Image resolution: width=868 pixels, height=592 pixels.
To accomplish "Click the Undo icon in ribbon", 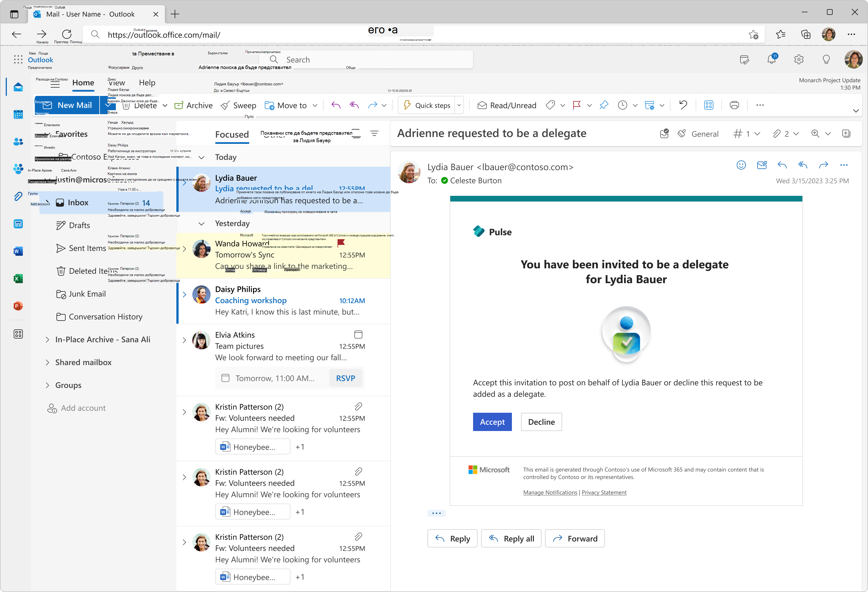I will pos(683,105).
